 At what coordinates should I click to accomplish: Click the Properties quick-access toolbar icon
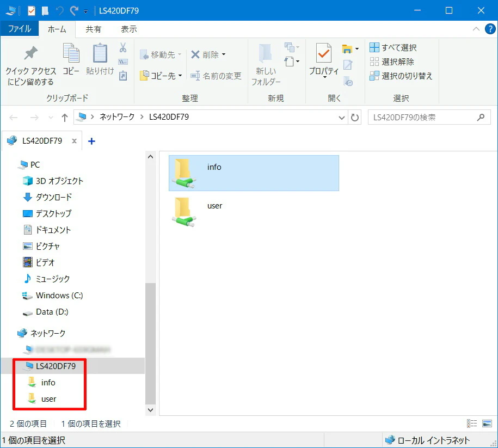pyautogui.click(x=31, y=11)
